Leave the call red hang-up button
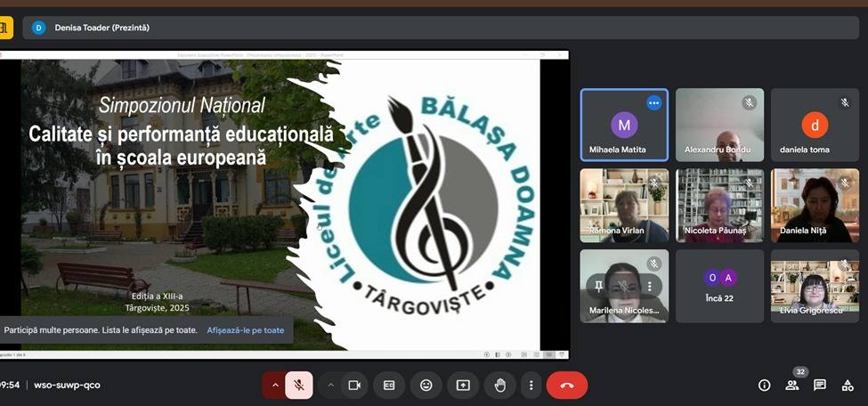The image size is (868, 406). click(567, 386)
